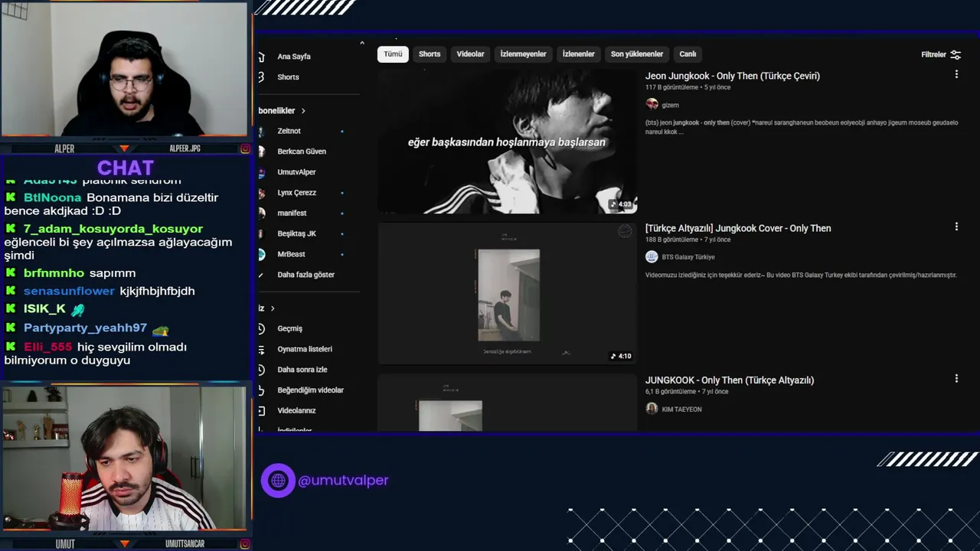This screenshot has height=551, width=980.
Task: Click Instagram icon next to ALPEER.JPG
Action: (x=246, y=148)
